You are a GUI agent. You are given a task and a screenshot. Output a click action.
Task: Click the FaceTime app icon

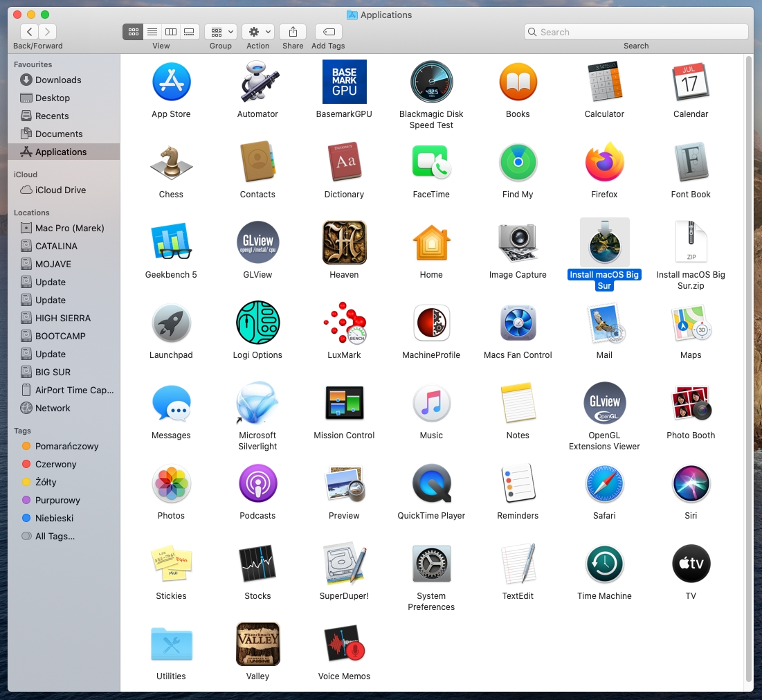[431, 162]
